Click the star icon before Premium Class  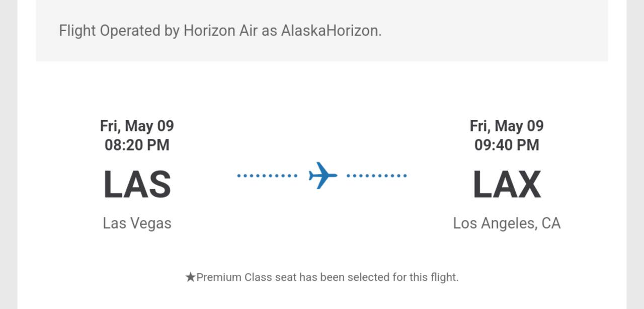(190, 277)
